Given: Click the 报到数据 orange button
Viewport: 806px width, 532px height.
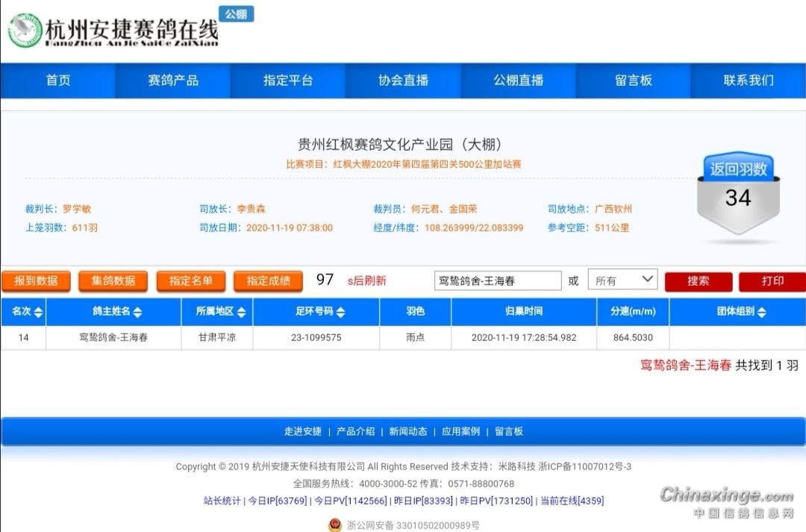Looking at the screenshot, I should pos(37,281).
